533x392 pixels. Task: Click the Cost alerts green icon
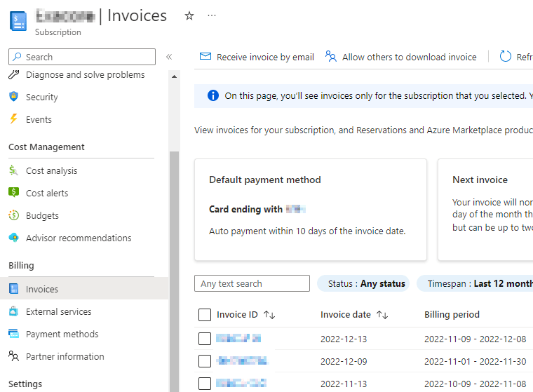coord(13,192)
